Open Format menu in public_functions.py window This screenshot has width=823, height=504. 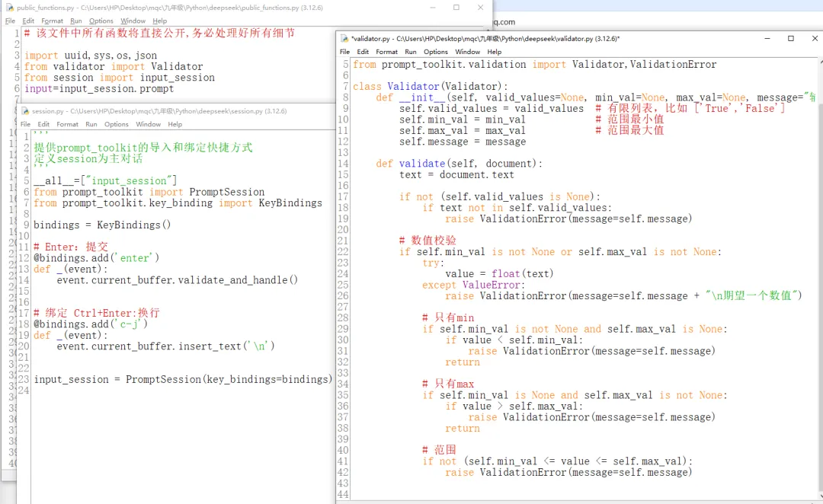(x=52, y=21)
